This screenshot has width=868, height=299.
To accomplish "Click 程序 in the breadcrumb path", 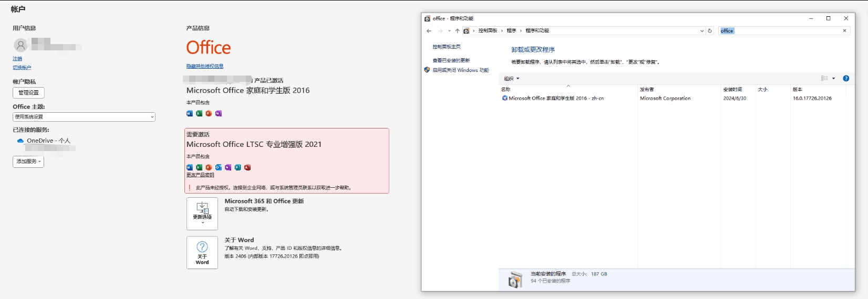I will [x=511, y=31].
